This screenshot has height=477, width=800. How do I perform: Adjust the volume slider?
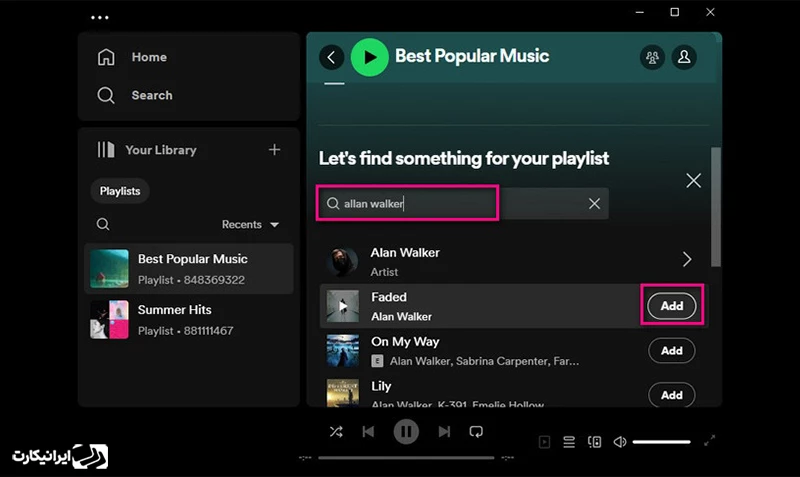[662, 442]
